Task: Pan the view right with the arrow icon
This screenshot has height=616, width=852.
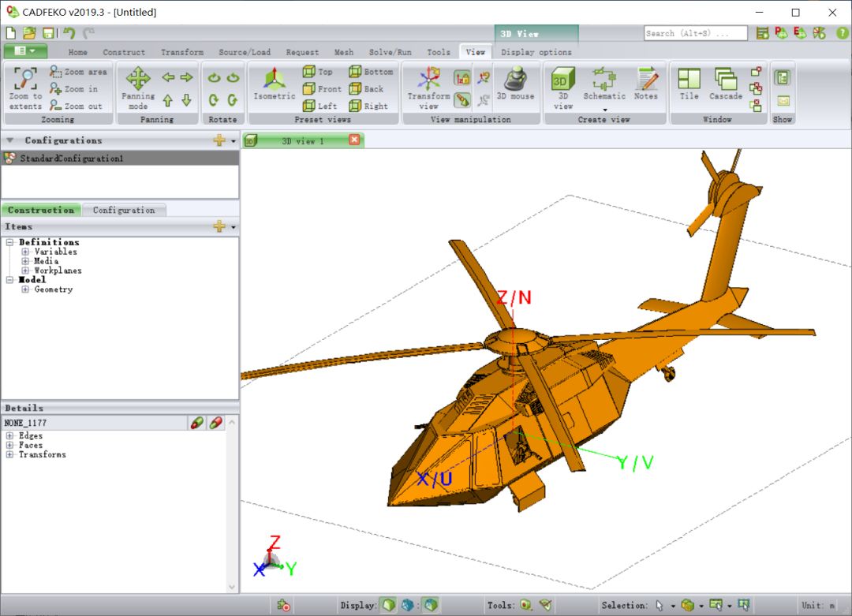Action: (186, 77)
